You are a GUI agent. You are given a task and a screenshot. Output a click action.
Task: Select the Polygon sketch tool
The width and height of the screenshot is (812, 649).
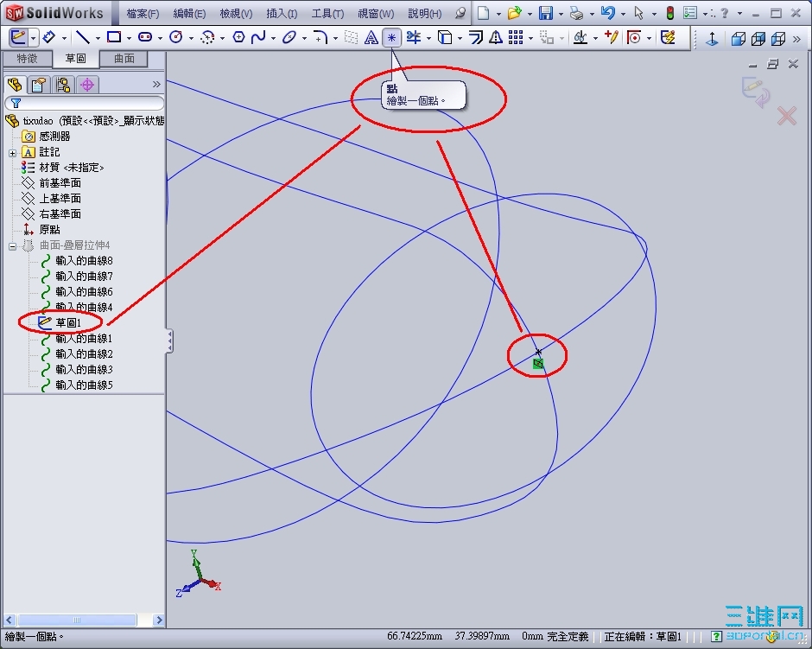[x=238, y=37]
